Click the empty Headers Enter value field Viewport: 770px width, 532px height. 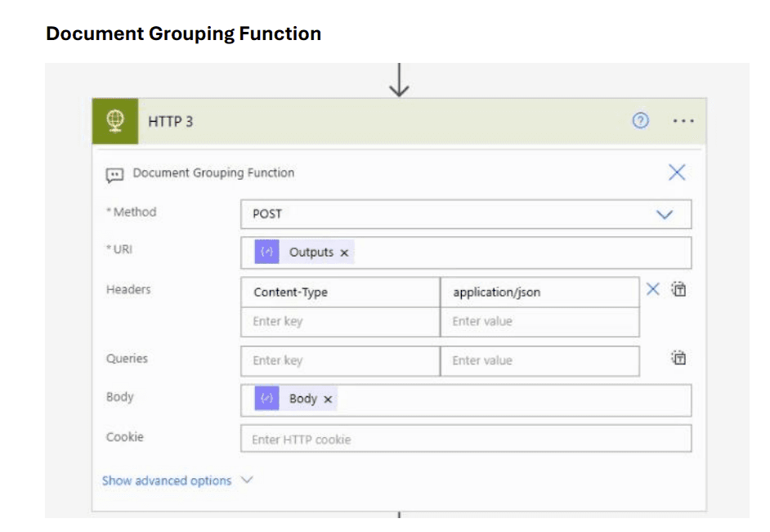coord(539,322)
